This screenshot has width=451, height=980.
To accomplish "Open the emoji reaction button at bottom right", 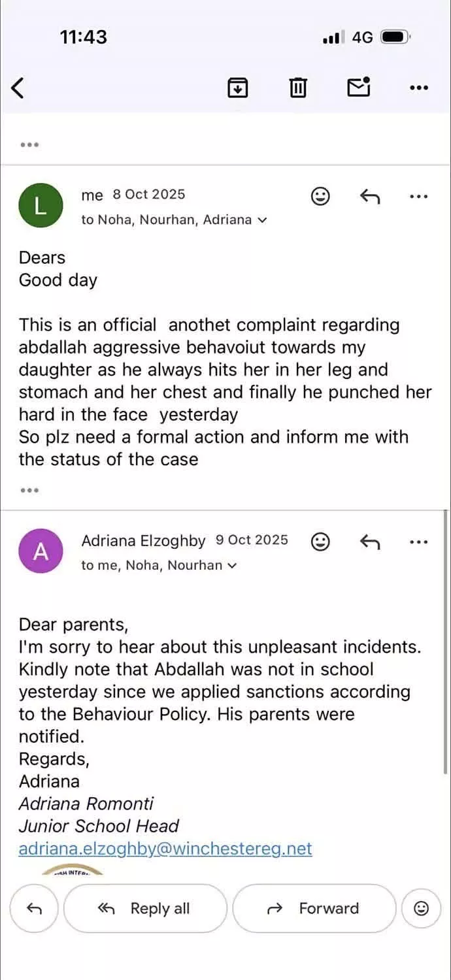I will click(422, 908).
